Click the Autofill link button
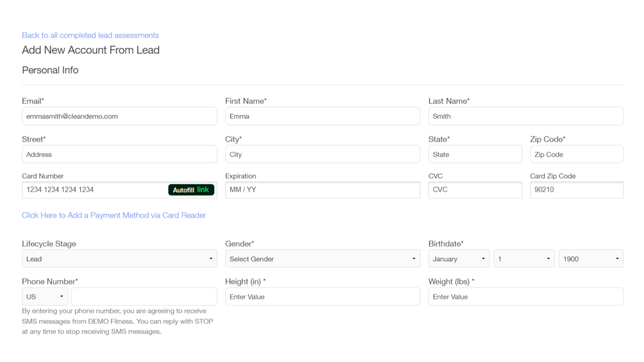This screenshot has width=644, height=362. click(x=191, y=190)
